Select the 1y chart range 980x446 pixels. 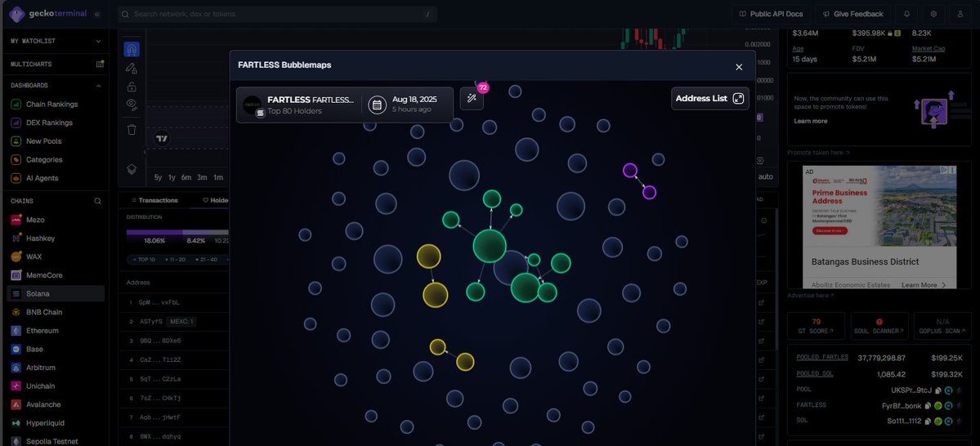[x=172, y=177]
